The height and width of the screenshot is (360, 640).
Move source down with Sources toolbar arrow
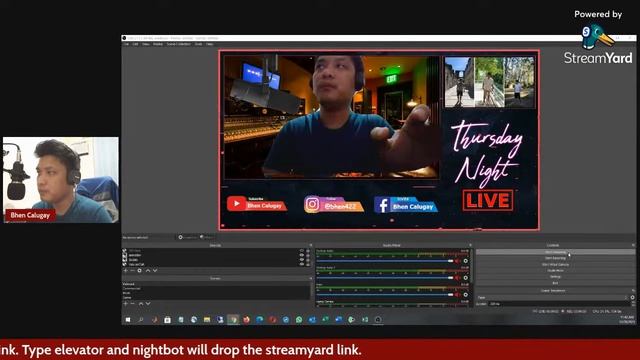point(155,271)
